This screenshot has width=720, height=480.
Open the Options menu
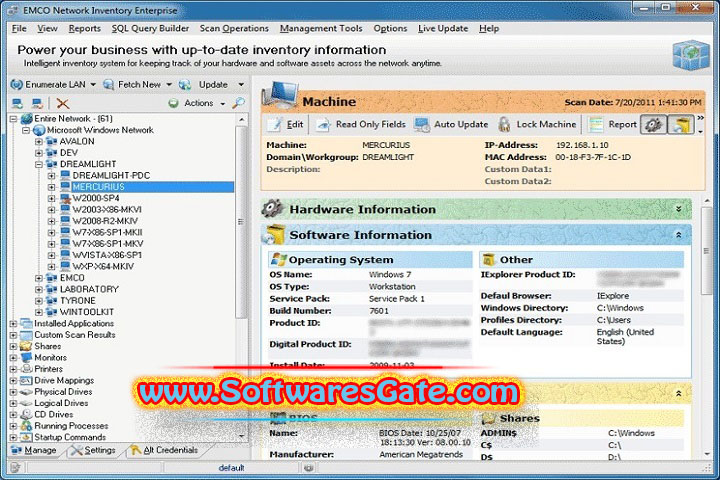(390, 28)
